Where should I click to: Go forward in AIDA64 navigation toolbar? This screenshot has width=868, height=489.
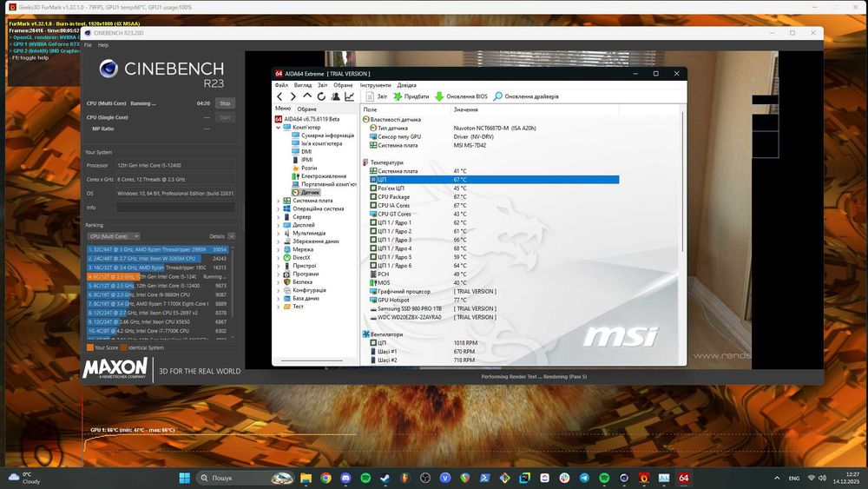[293, 96]
